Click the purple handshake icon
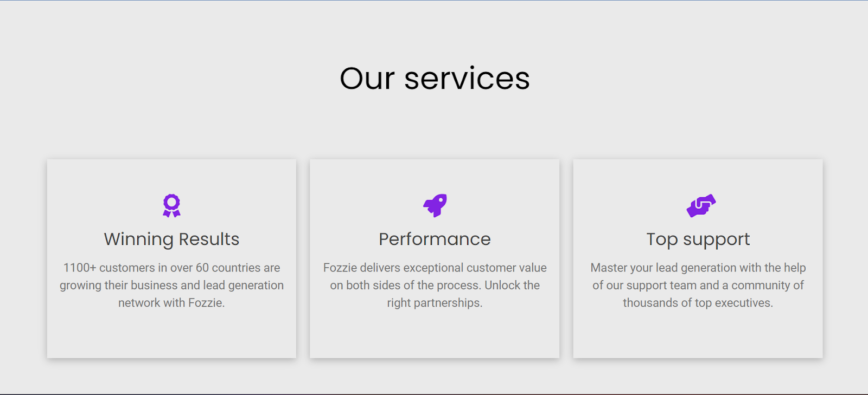 701,206
